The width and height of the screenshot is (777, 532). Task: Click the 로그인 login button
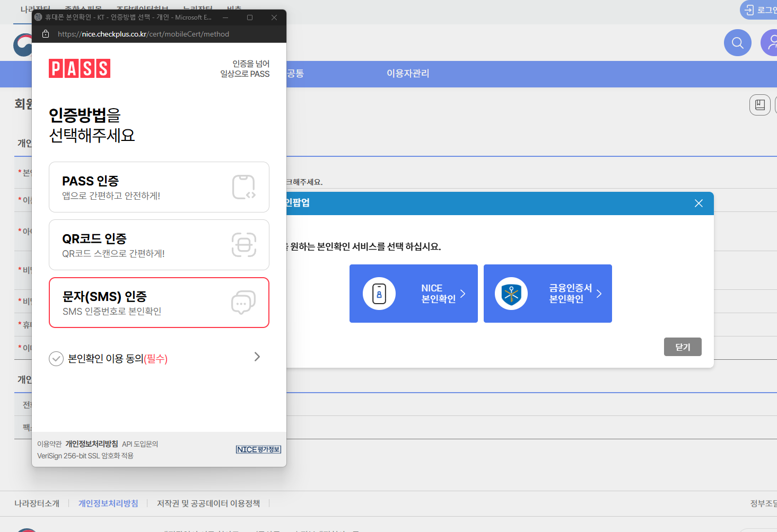pyautogui.click(x=758, y=10)
